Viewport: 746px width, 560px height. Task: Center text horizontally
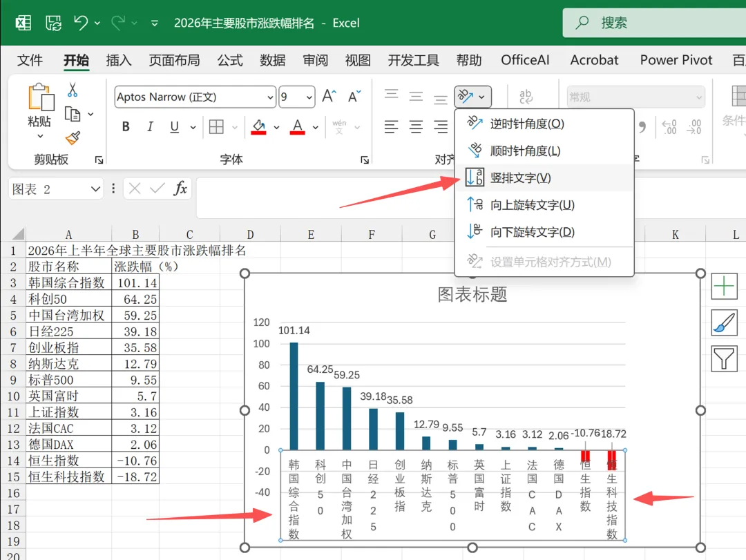click(x=416, y=126)
